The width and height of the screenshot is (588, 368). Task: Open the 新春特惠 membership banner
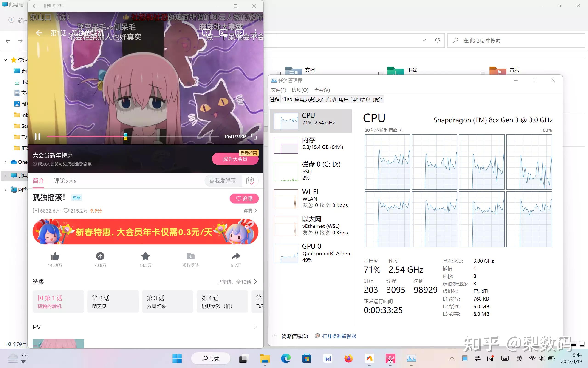[x=145, y=232]
